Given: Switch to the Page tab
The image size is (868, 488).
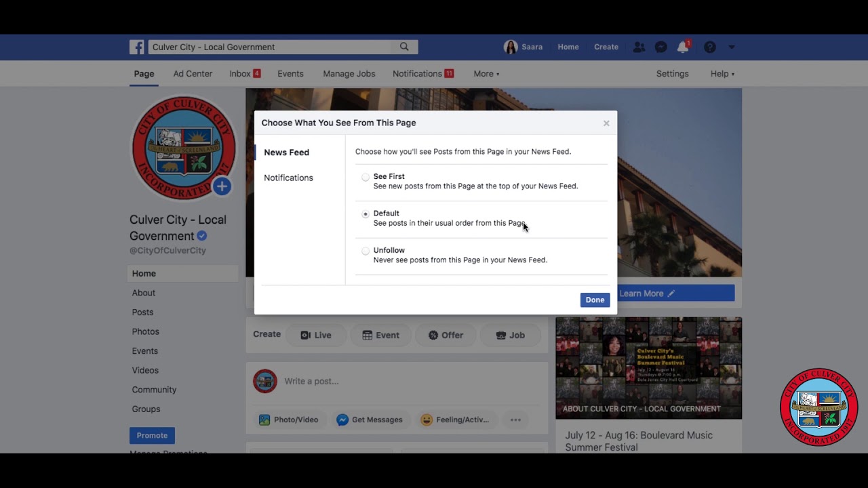Looking at the screenshot, I should click(x=144, y=74).
